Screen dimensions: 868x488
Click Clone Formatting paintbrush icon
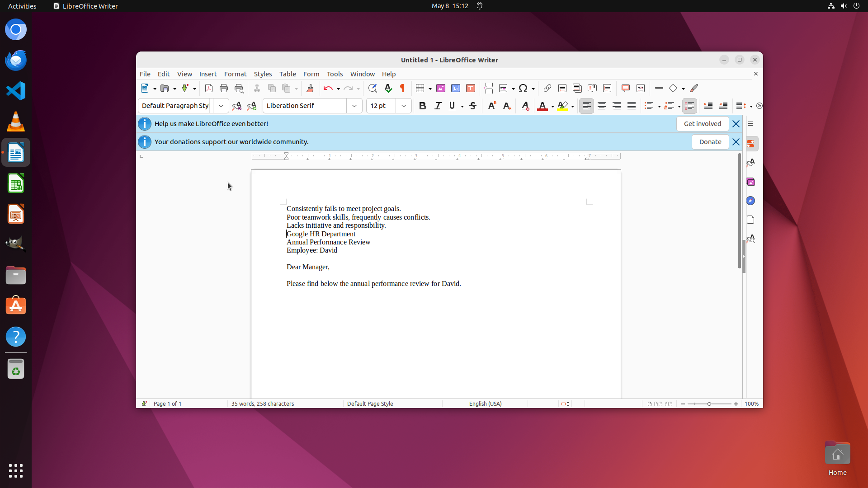[310, 88]
